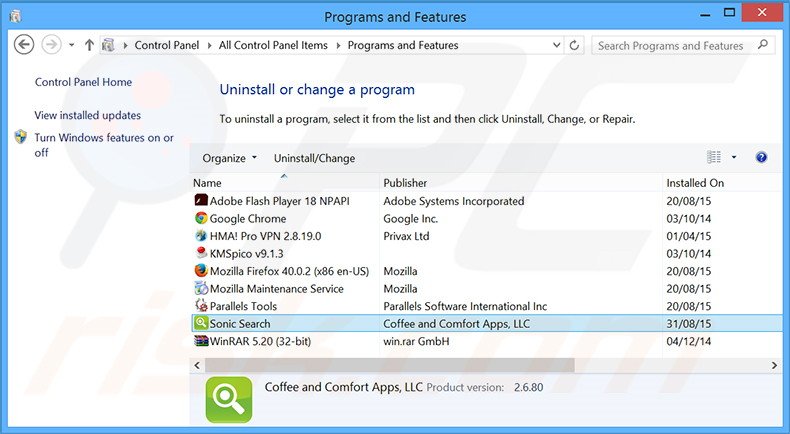Select Mozilla Firefox 40.0.2 entry
Screen dimensions: 790x434
289,271
